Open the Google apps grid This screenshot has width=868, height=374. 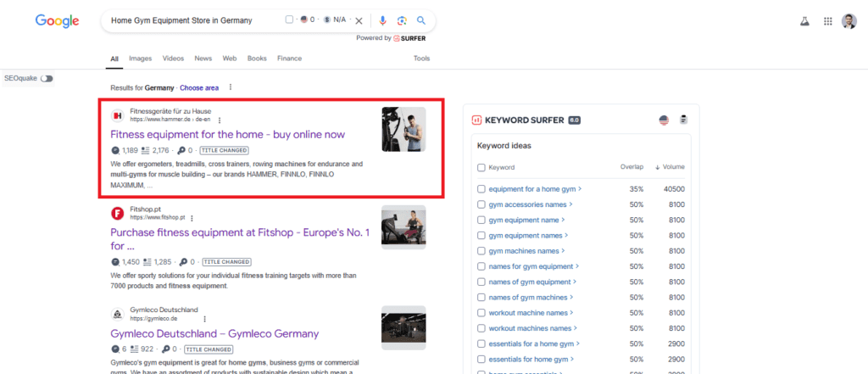pyautogui.click(x=828, y=21)
